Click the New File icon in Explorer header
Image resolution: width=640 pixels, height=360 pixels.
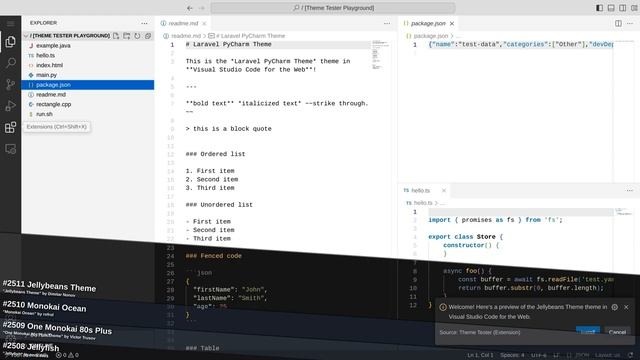(116, 36)
